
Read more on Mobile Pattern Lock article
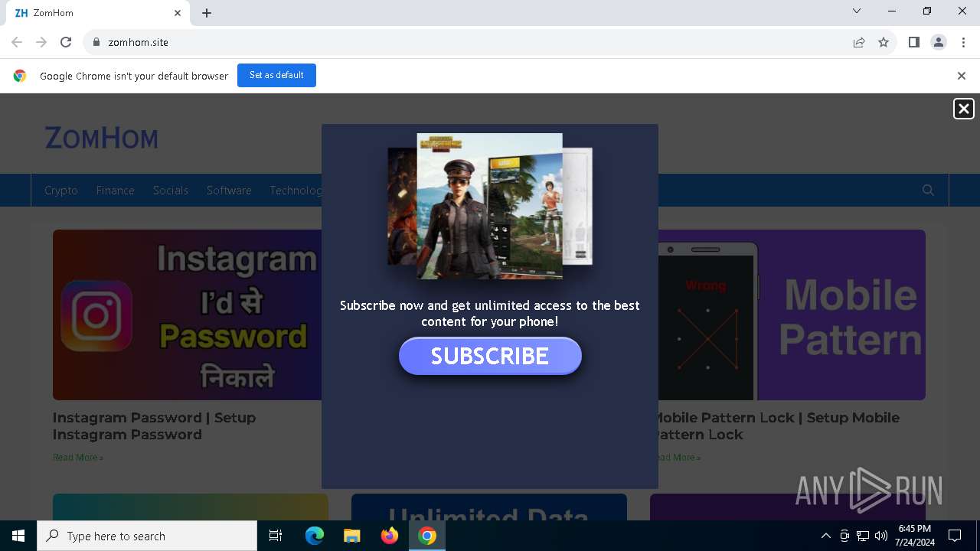pyautogui.click(x=680, y=458)
